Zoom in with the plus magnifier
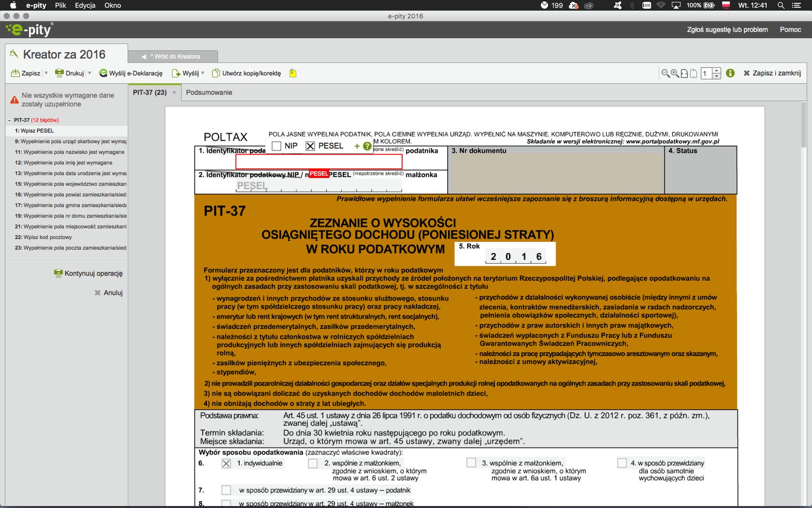Viewport: 812px width, 508px height. [x=675, y=73]
